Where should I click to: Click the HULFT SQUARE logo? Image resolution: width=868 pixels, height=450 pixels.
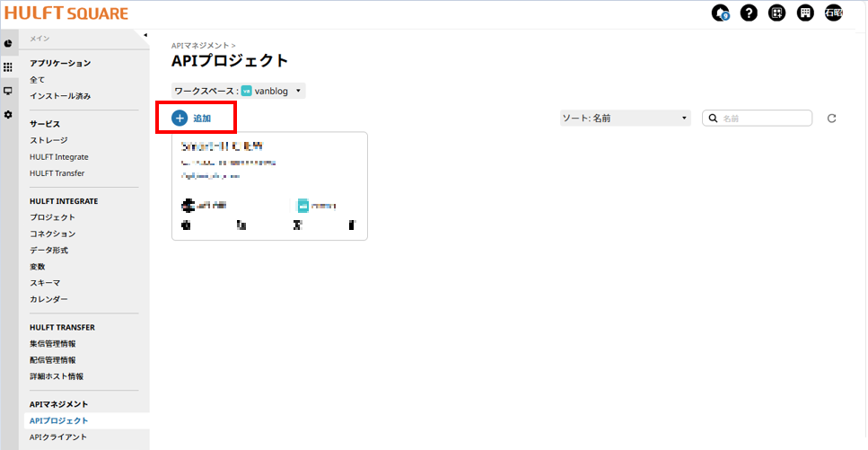click(x=66, y=13)
